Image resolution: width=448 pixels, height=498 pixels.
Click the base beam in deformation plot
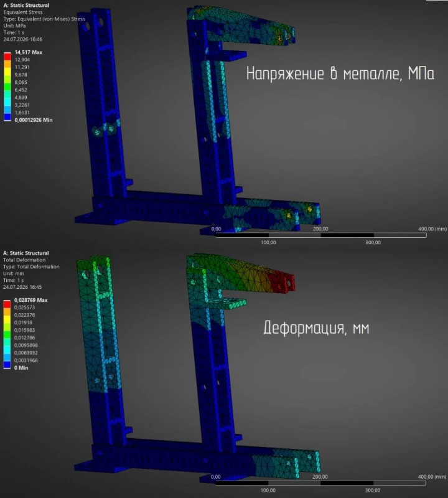tap(197, 459)
